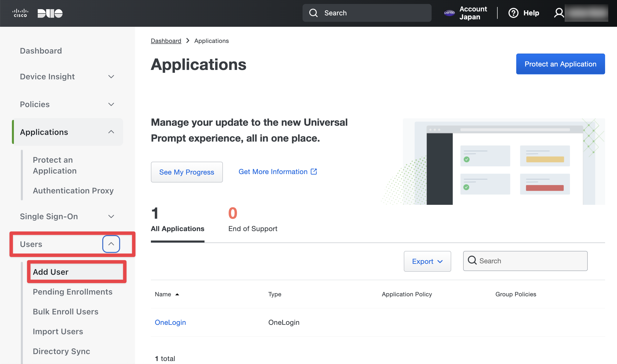Image resolution: width=617 pixels, height=364 pixels.
Task: Focus the applications table Search field
Action: pyautogui.click(x=525, y=261)
